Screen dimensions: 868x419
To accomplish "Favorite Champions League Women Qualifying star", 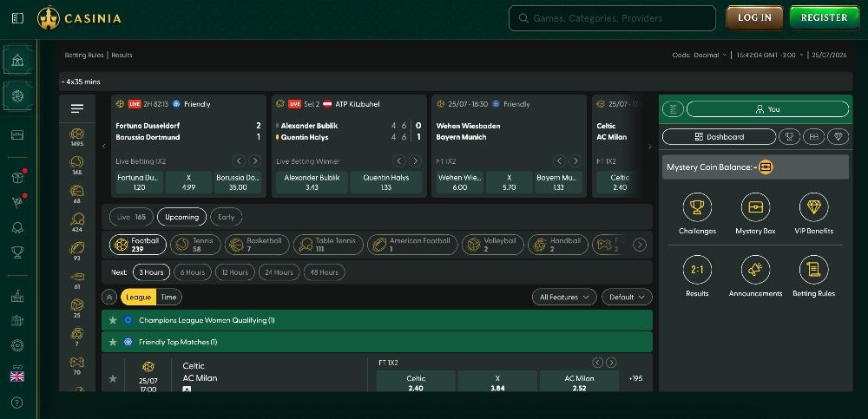I will click(113, 320).
